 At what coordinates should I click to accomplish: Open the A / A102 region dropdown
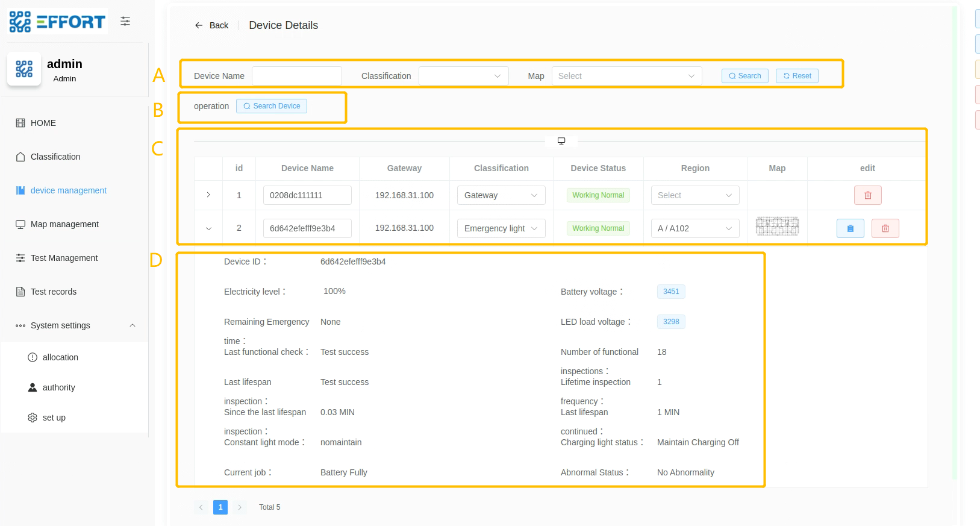tap(694, 228)
